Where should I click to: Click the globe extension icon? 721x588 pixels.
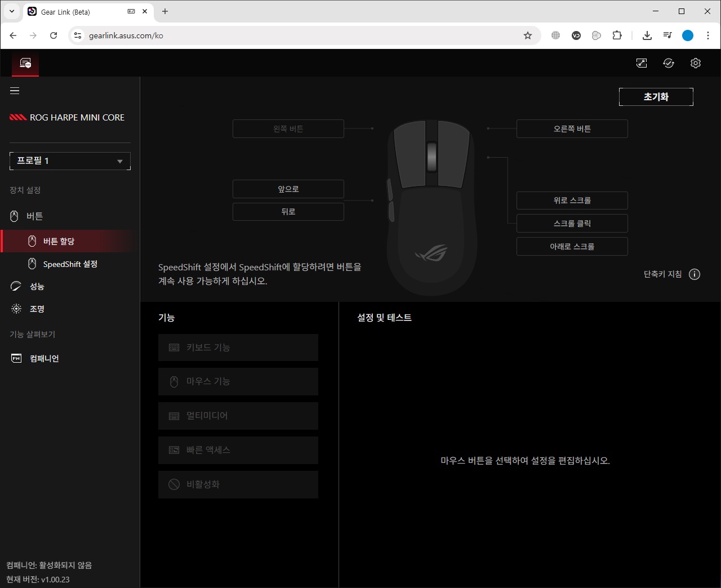[x=556, y=35]
